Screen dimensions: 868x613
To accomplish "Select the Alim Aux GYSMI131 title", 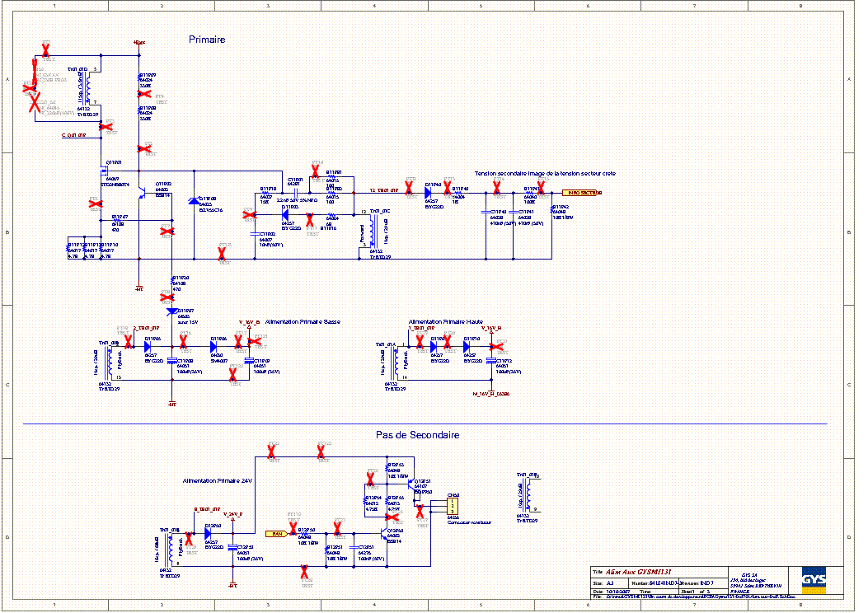I will [638, 572].
